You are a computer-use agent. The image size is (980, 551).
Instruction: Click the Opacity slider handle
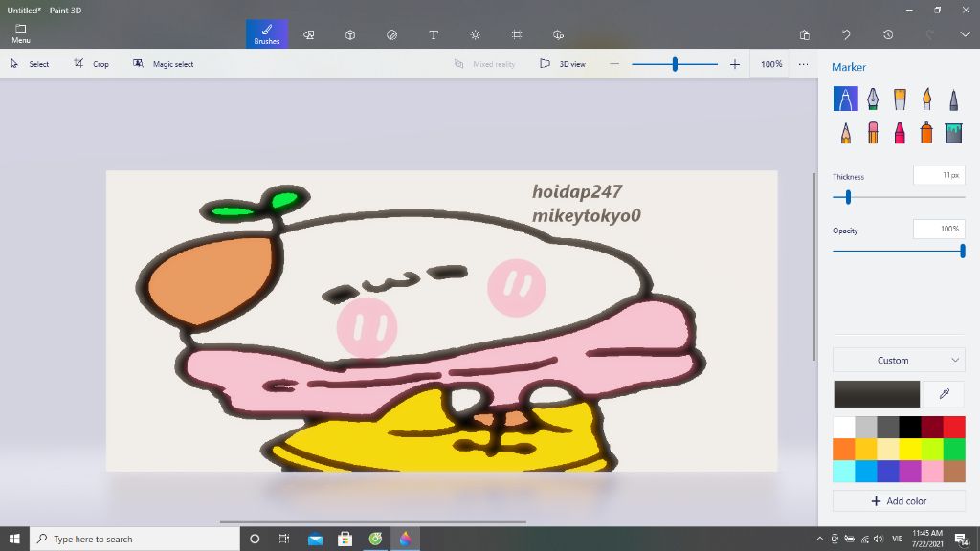click(x=963, y=252)
